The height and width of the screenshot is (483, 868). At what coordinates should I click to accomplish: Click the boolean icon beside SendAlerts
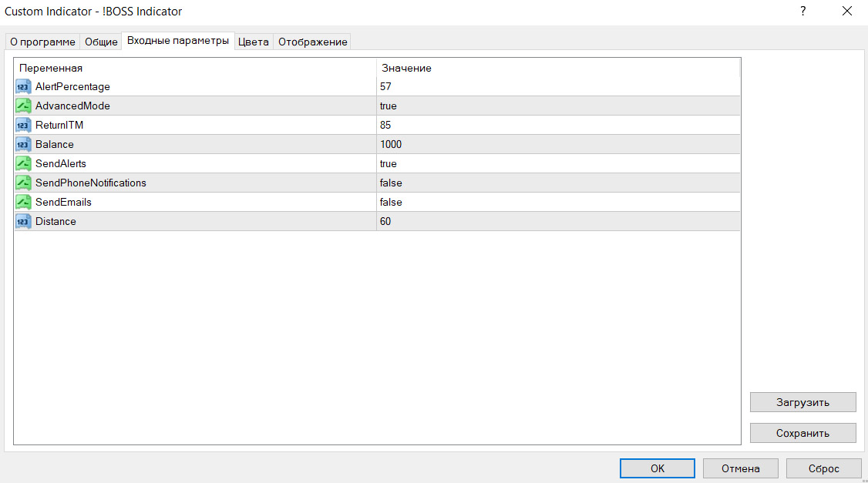(x=23, y=164)
